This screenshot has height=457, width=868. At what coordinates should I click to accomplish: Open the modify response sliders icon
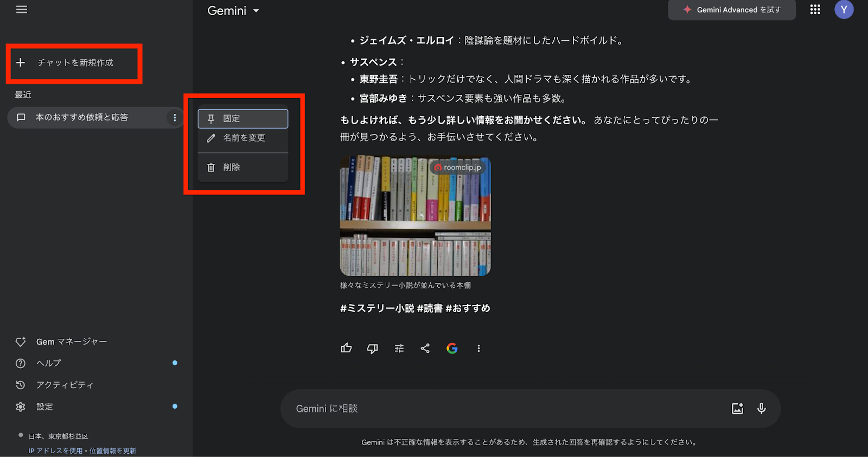click(399, 348)
